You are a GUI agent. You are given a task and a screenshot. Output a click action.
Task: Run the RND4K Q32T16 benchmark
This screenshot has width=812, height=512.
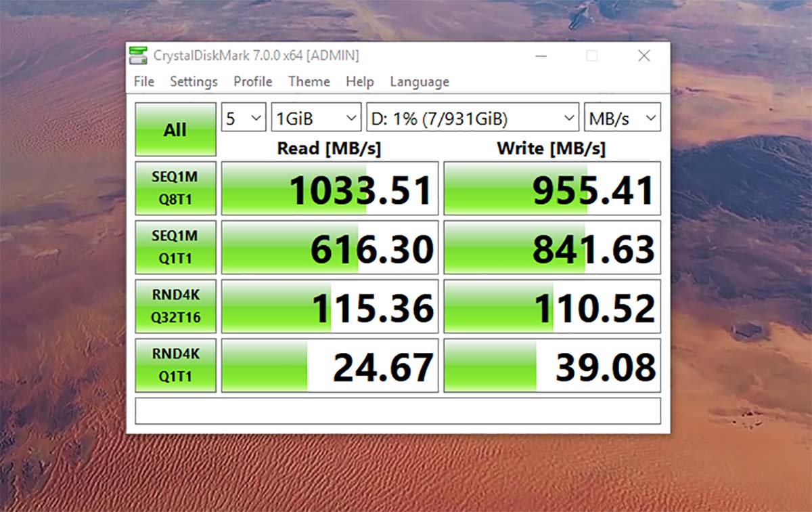(175, 306)
